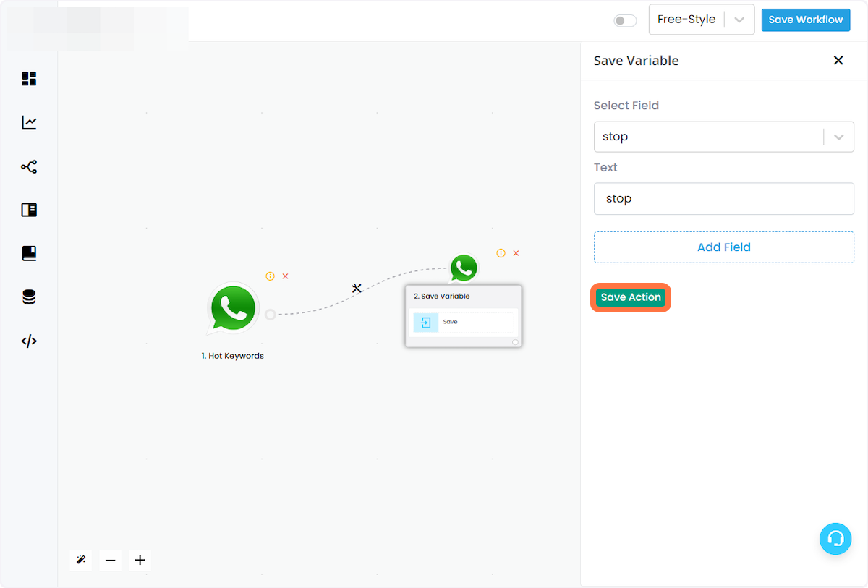868x588 pixels.
Task: Click the output connector of Hot Keywords node
Action: click(271, 315)
